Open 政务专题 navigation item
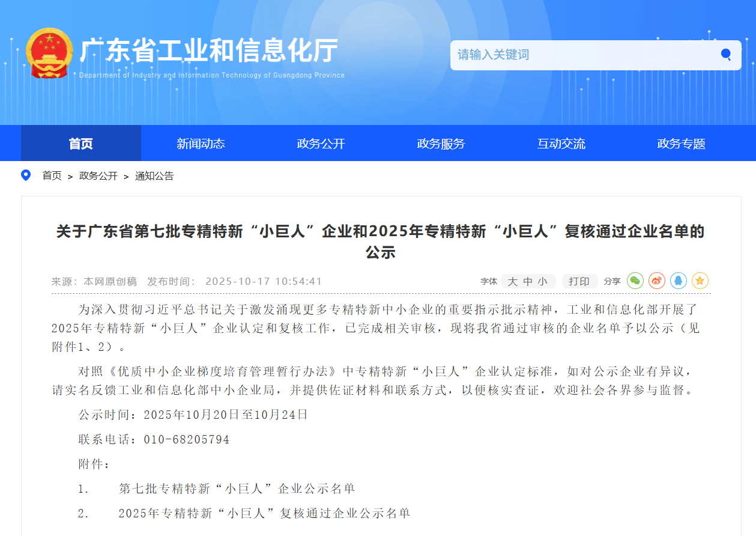This screenshot has width=756, height=536. tap(681, 144)
